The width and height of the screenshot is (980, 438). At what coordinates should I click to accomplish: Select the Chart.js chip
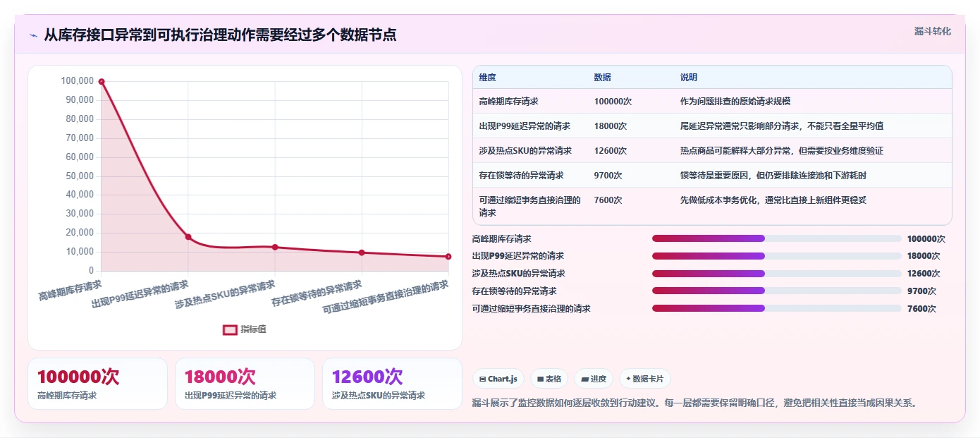coord(498,379)
